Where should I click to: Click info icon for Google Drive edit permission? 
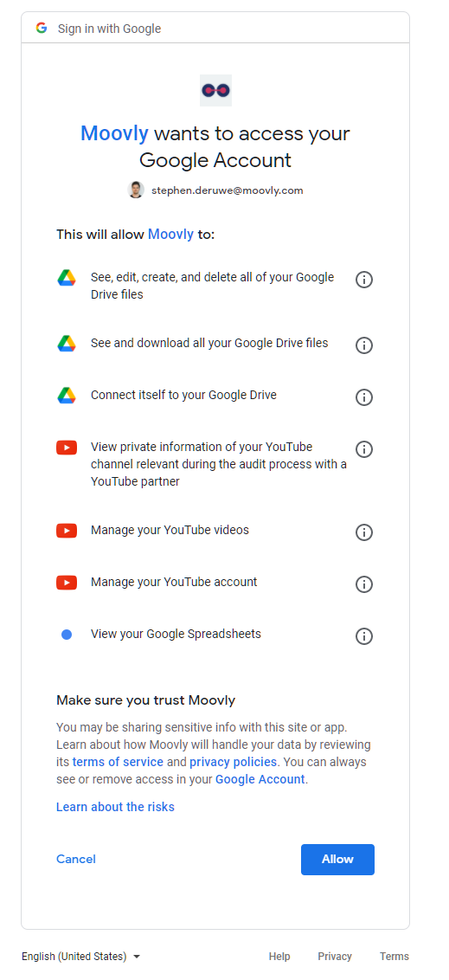[x=364, y=280]
